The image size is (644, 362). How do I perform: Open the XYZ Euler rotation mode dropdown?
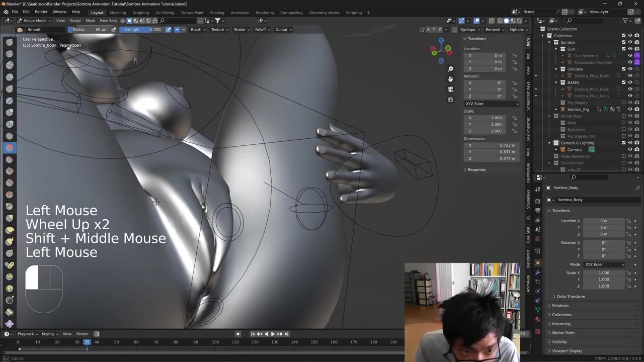[x=491, y=104]
